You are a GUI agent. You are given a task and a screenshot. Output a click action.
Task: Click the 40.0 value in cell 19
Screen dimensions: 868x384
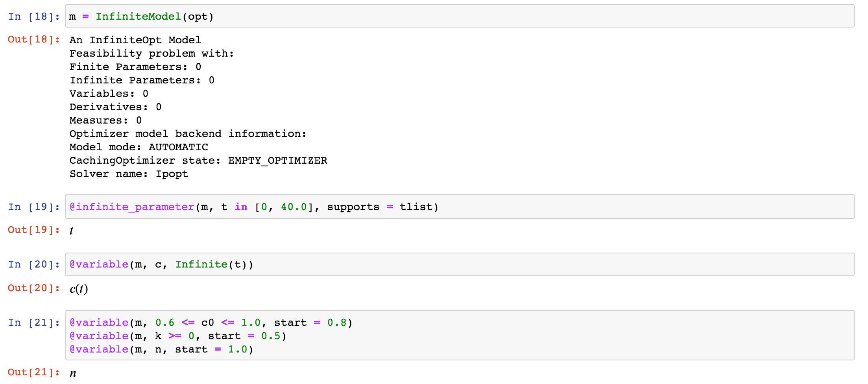294,207
